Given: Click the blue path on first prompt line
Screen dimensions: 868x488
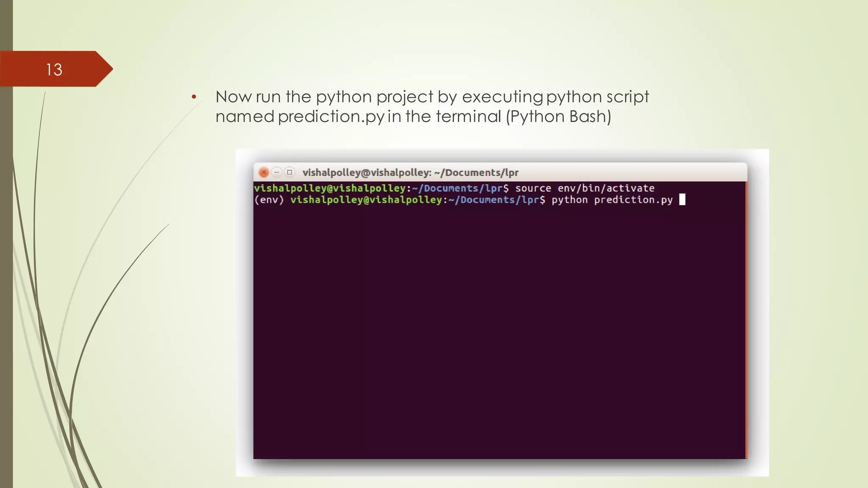Looking at the screenshot, I should pyautogui.click(x=457, y=188).
